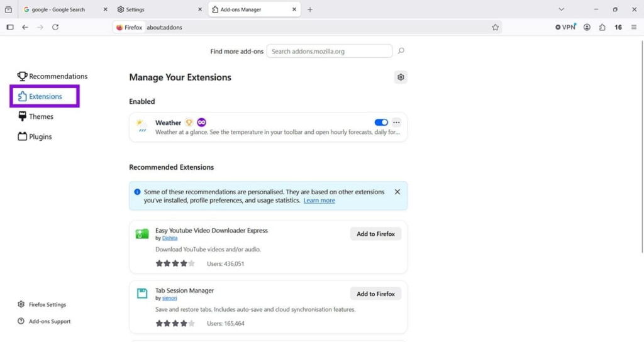Dismiss the personalised recommendations notice
The height and width of the screenshot is (342, 644).
coord(397,192)
